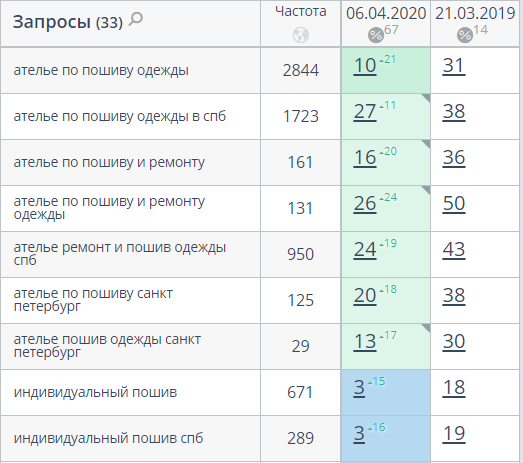Open position link 31 in the 21.03.2019 column
Image resolution: width=523 pixels, height=463 pixels.
pyautogui.click(x=454, y=66)
